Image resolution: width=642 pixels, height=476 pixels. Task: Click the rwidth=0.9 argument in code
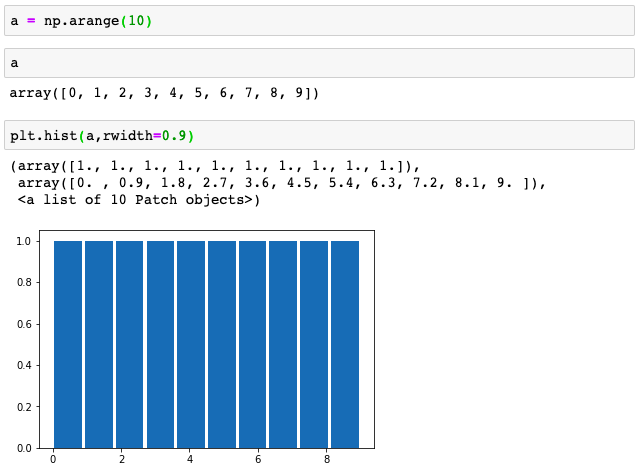pyautogui.click(x=145, y=135)
